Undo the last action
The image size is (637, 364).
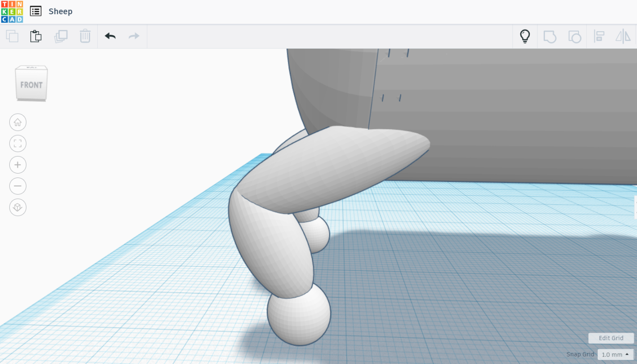coord(110,36)
